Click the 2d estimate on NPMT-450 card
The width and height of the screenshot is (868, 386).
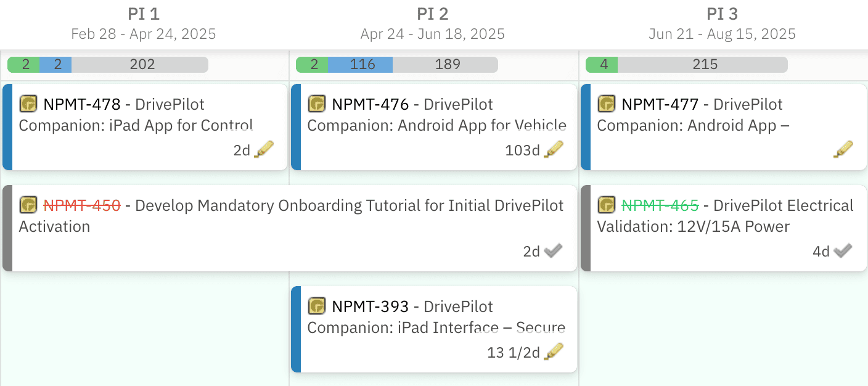coord(531,251)
